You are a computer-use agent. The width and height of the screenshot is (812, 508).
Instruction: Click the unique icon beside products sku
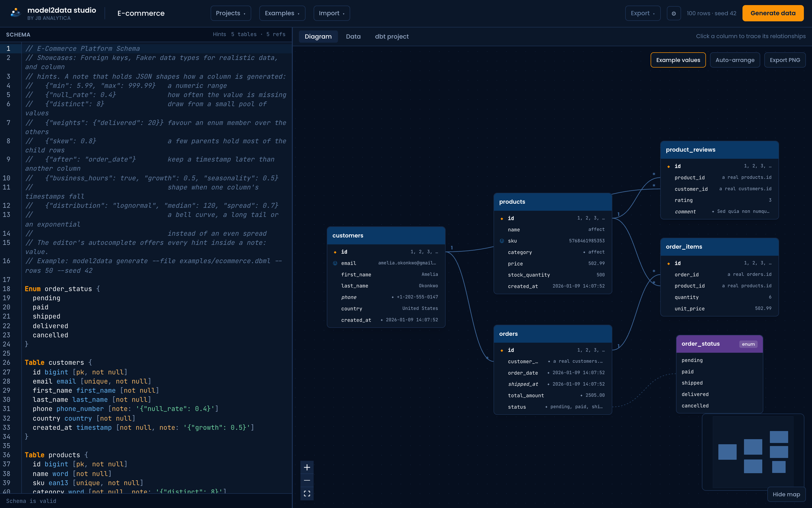point(502,241)
